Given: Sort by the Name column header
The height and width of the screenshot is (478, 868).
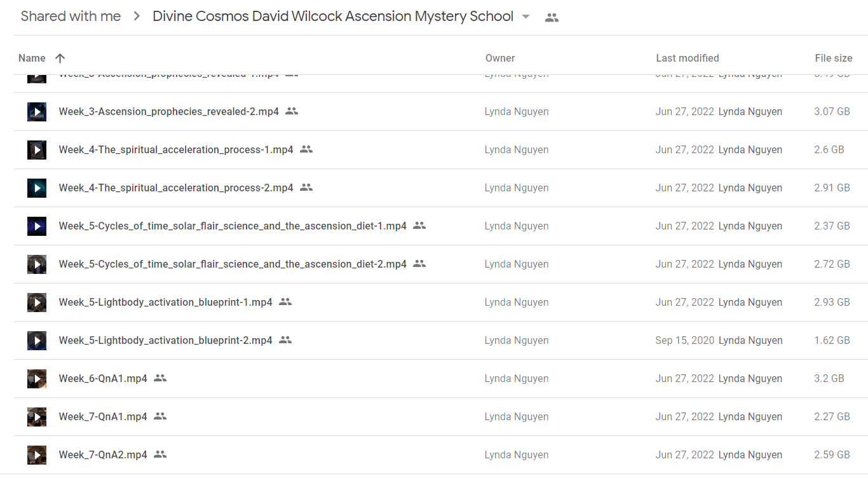Looking at the screenshot, I should click(32, 58).
